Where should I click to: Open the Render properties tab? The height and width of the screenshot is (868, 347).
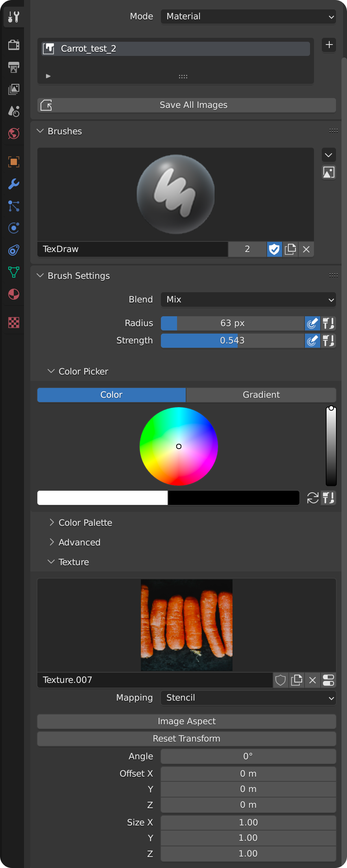14,45
